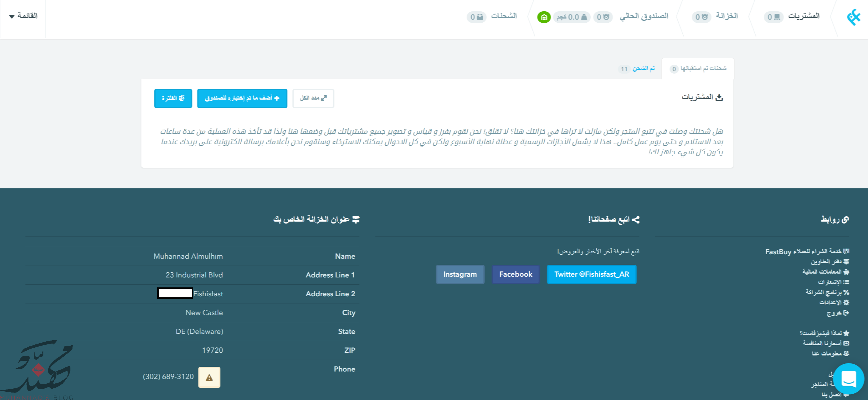Click the ZIP value 19720

(213, 350)
